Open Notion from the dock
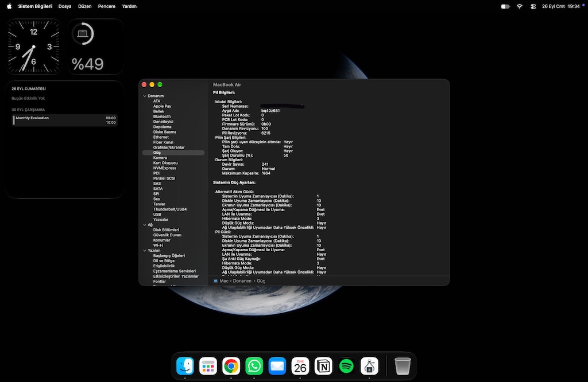This screenshot has height=382, width=588. coord(323,366)
